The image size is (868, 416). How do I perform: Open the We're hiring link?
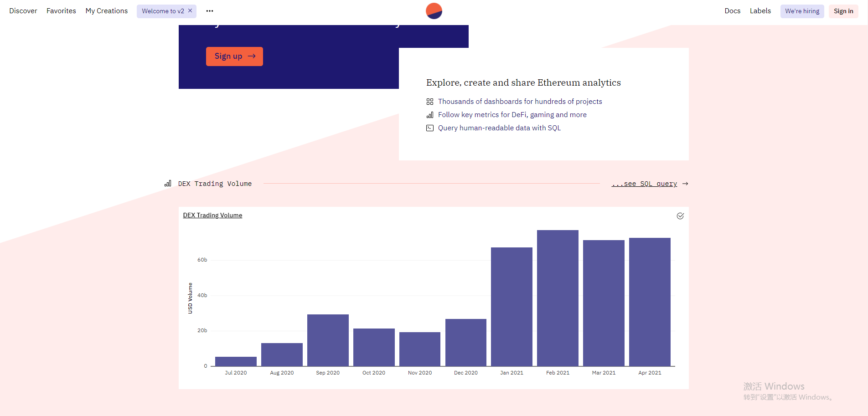(x=802, y=11)
